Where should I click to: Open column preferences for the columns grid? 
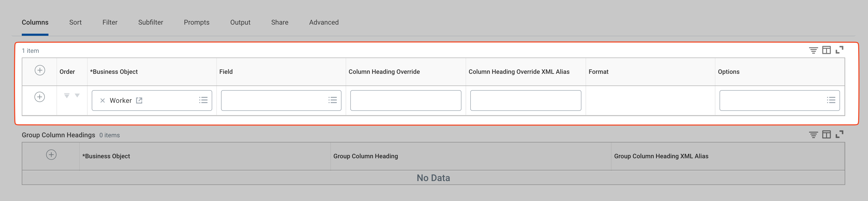click(x=826, y=51)
